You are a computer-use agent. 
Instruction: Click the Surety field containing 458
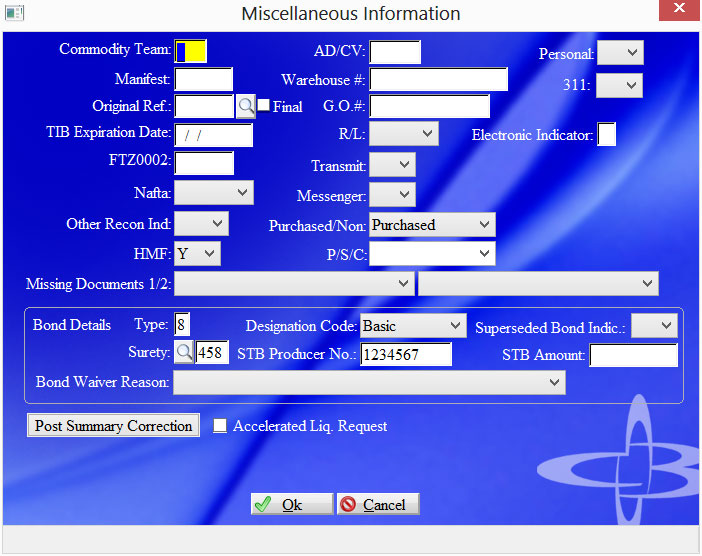pyautogui.click(x=212, y=352)
